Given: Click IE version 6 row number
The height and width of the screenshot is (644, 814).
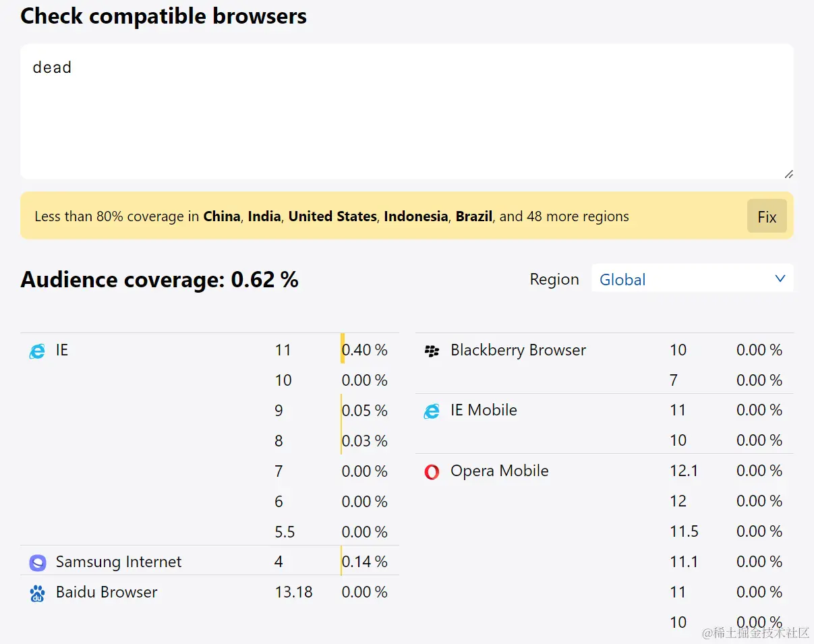Looking at the screenshot, I should [279, 502].
